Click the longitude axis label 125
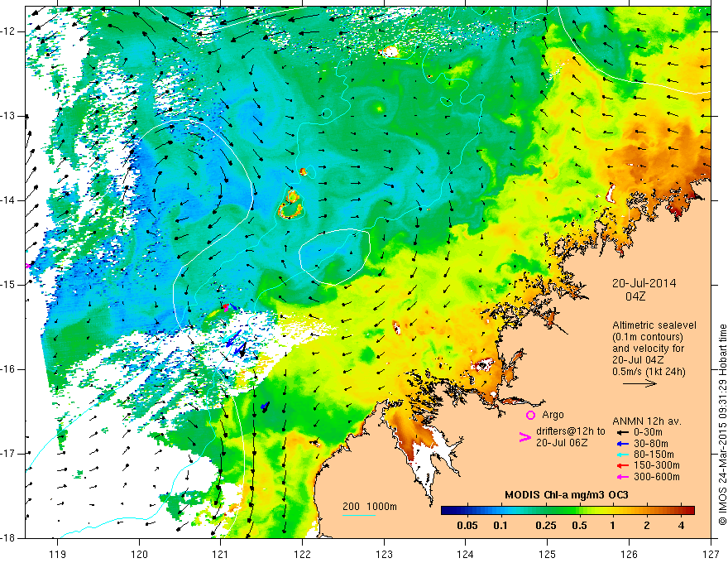The width and height of the screenshot is (728, 563). (548, 554)
